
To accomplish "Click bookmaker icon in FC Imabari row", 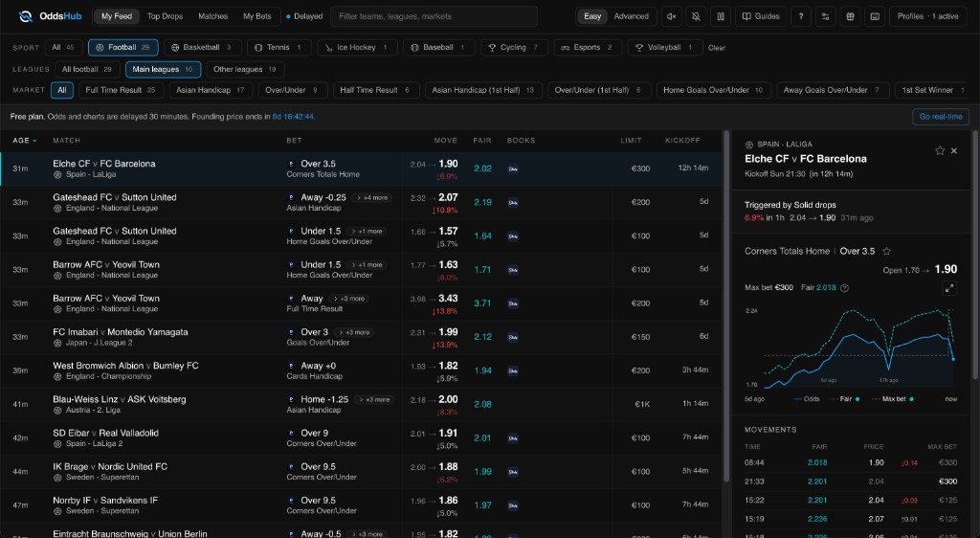I will pos(513,337).
